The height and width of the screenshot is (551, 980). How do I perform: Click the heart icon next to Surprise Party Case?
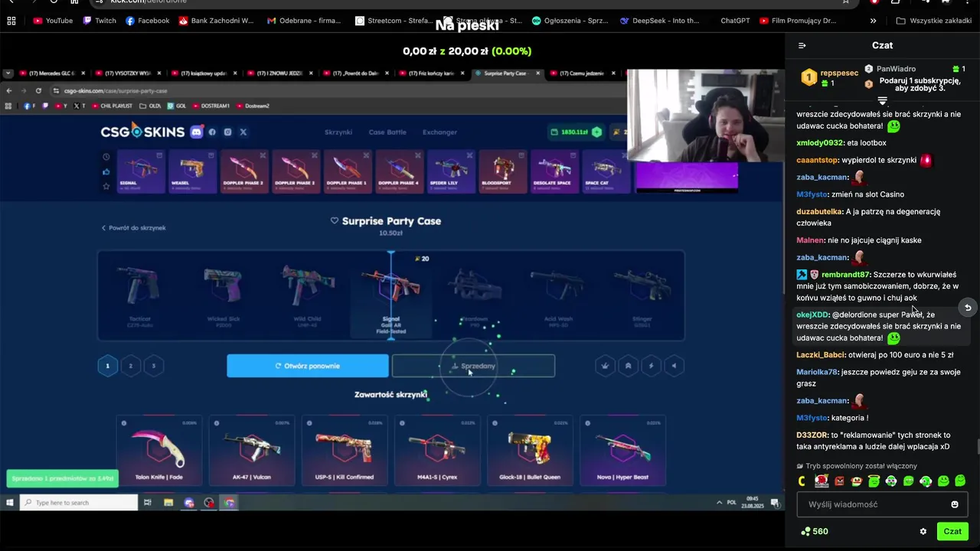point(335,220)
